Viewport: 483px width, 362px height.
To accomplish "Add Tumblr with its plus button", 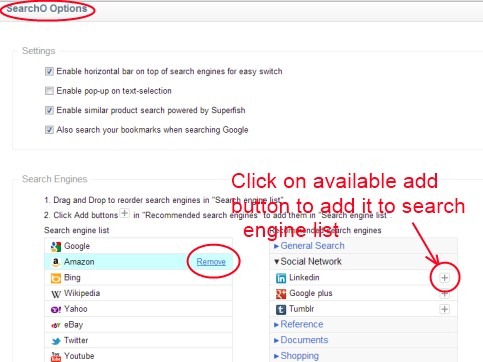I will 444,309.
